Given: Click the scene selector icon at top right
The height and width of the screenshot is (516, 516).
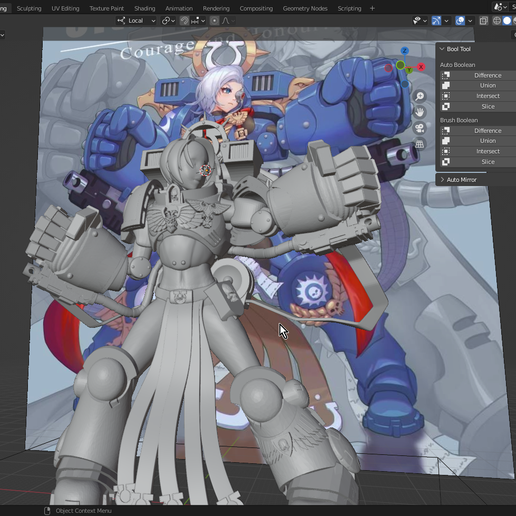Looking at the screenshot, I should pyautogui.click(x=498, y=7).
